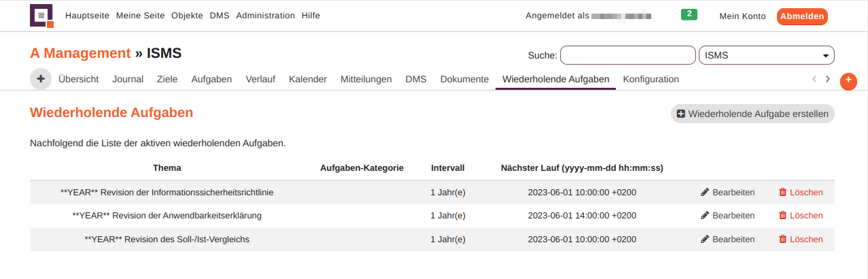Click the Aufgaben-Kategorie column header
The image size is (868, 279).
coord(362,167)
